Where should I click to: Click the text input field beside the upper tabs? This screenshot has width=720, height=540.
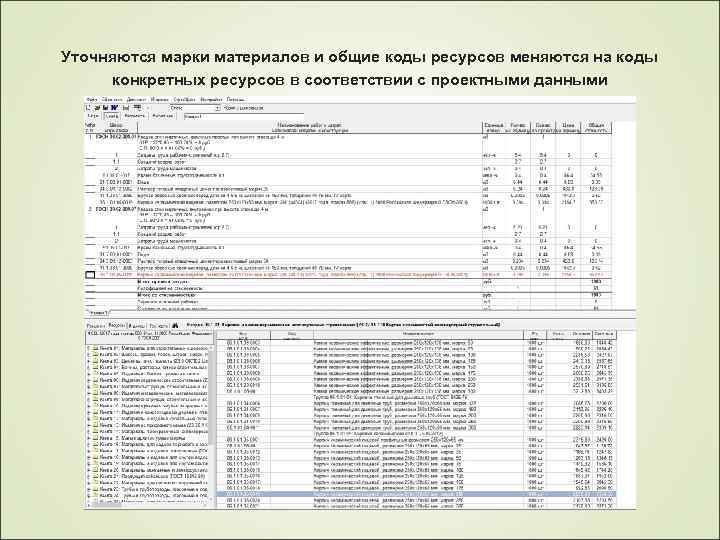243,117
